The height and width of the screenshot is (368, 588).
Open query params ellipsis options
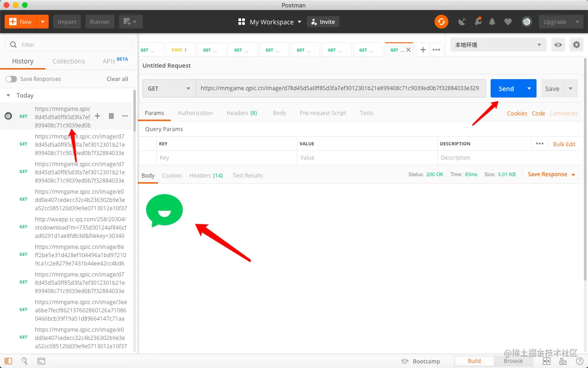(540, 144)
